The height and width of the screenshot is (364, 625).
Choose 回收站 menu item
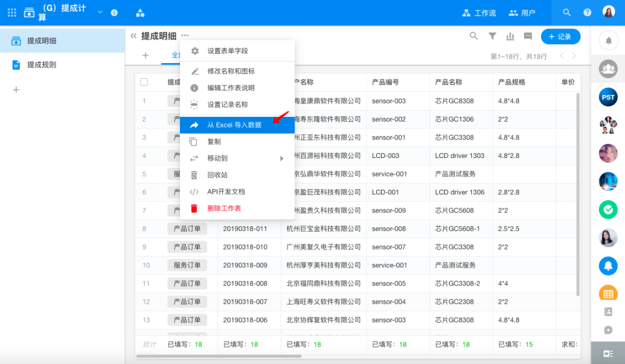[x=237, y=175]
